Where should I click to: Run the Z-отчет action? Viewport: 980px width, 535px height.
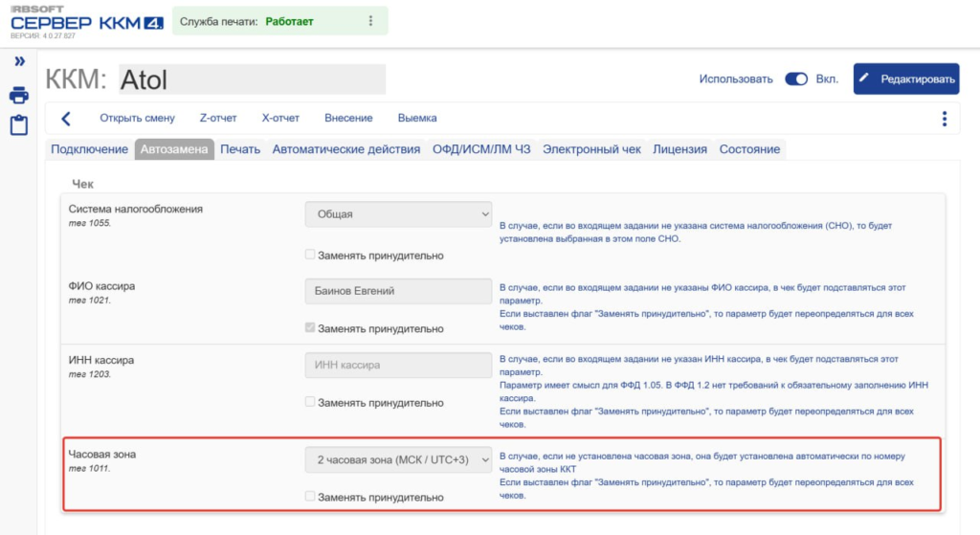(x=218, y=118)
